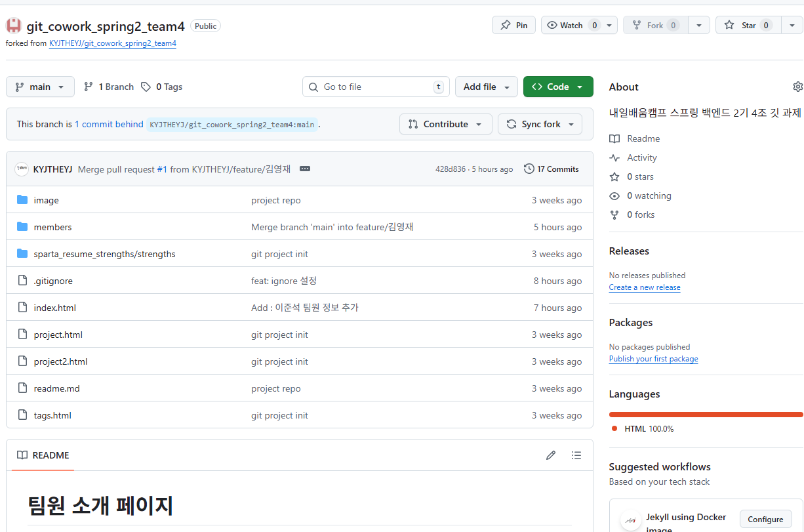Click the branch icon next to 1 Branch

[89, 87]
